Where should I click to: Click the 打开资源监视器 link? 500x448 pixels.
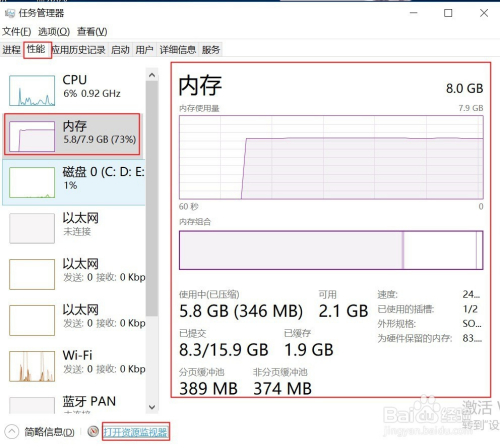pyautogui.click(x=135, y=432)
